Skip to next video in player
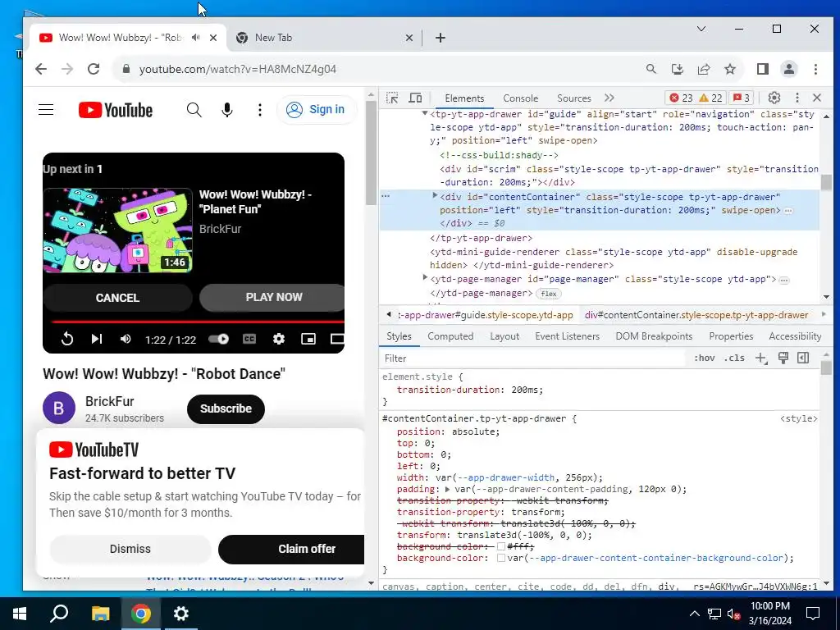 (97, 339)
